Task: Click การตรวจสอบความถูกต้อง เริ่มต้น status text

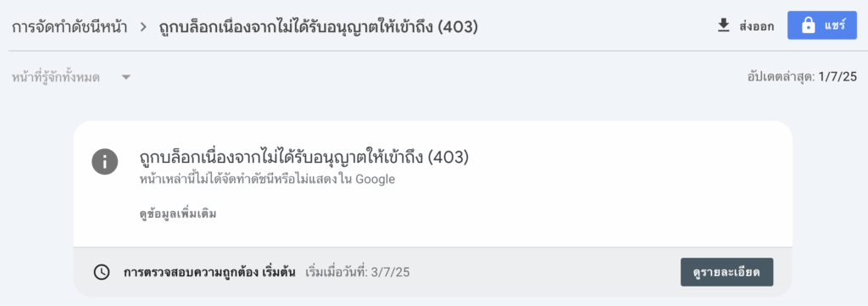Action: tap(209, 272)
